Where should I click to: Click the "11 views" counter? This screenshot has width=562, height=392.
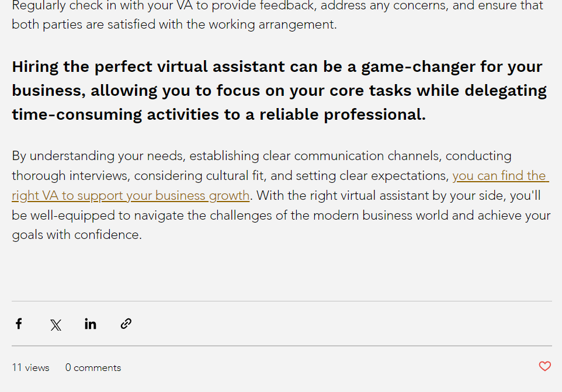tap(30, 367)
